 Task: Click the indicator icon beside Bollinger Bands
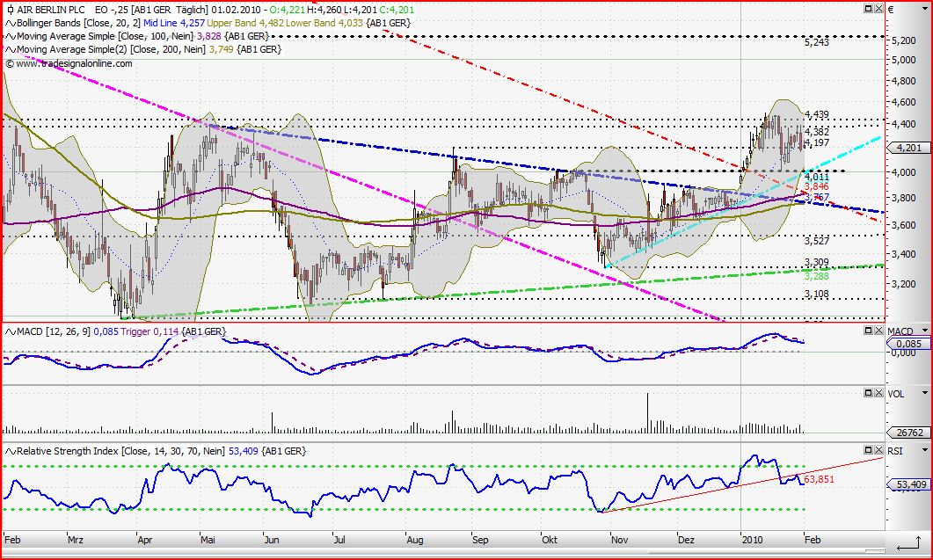[x=11, y=23]
